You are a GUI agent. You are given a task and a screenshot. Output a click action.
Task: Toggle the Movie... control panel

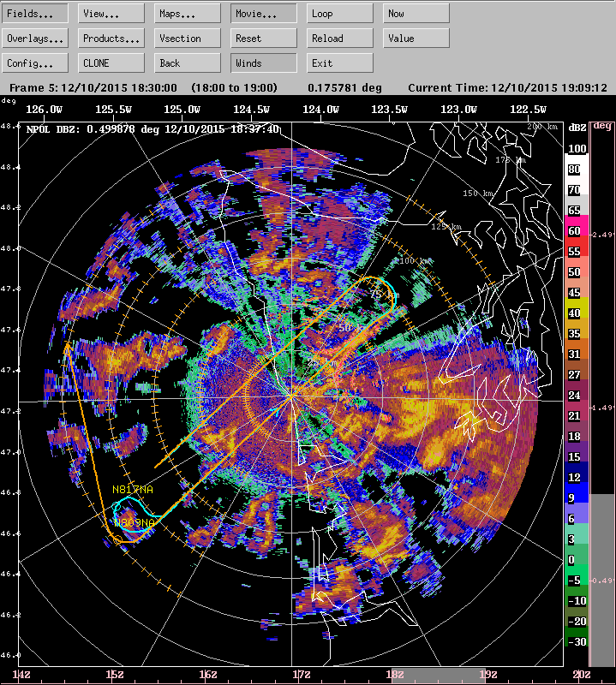tap(263, 14)
